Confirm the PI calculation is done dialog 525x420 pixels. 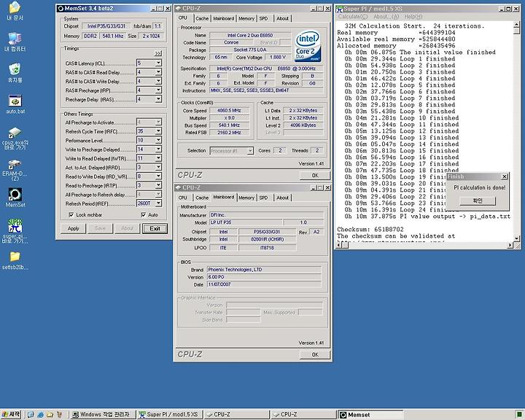pos(478,201)
